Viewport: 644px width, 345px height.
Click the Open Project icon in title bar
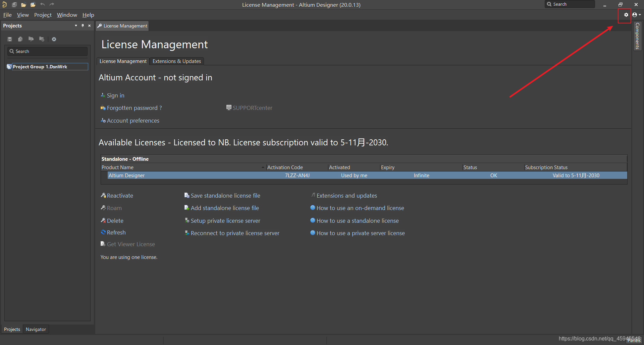click(x=33, y=5)
